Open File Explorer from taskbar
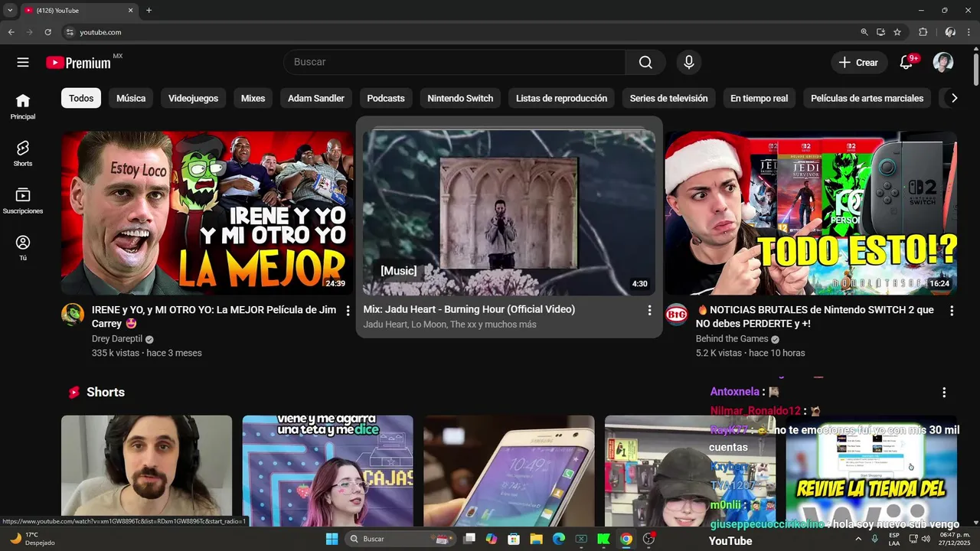980x551 pixels. (x=536, y=539)
